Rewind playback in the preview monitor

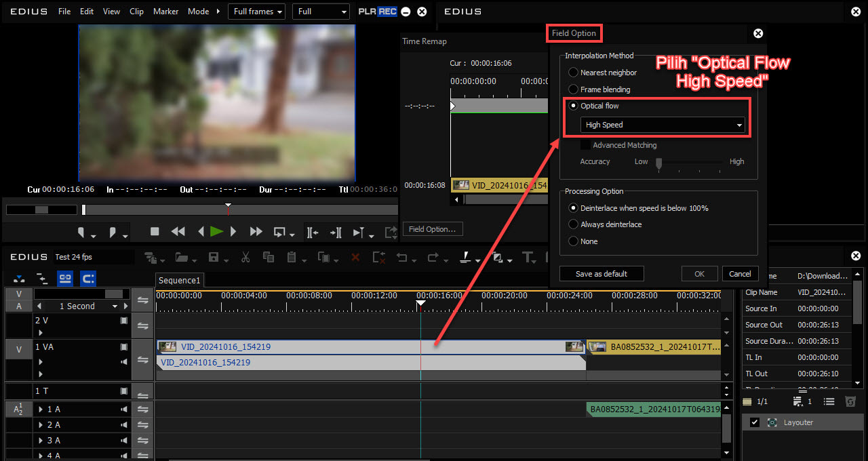[x=178, y=232]
